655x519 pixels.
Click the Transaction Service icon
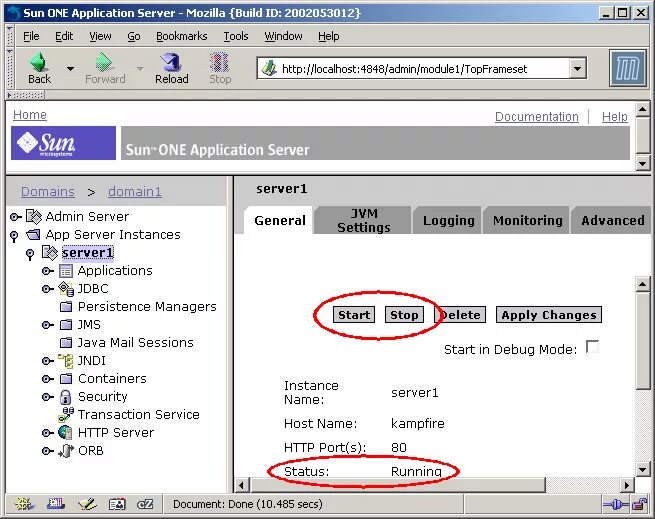click(66, 415)
